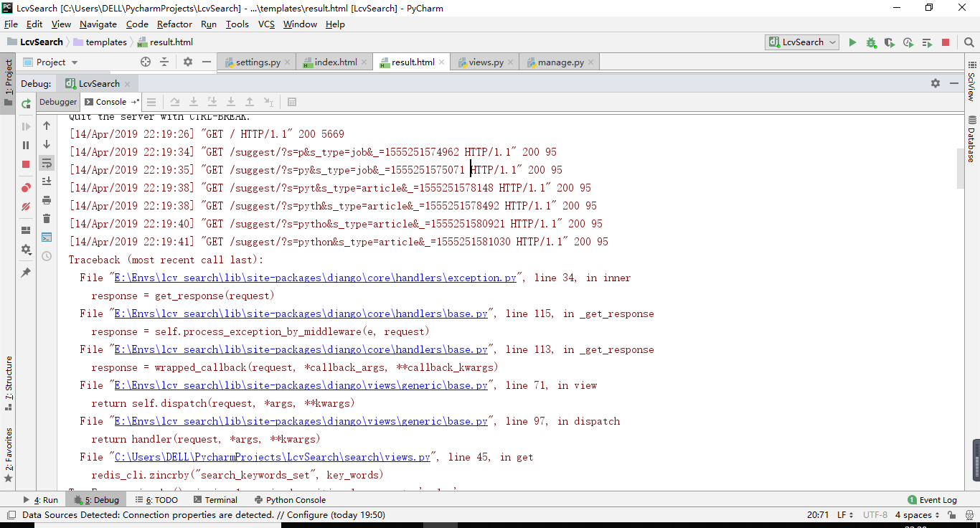Collapse all in Project panel
Viewport: 980px width, 528px height.
164,62
